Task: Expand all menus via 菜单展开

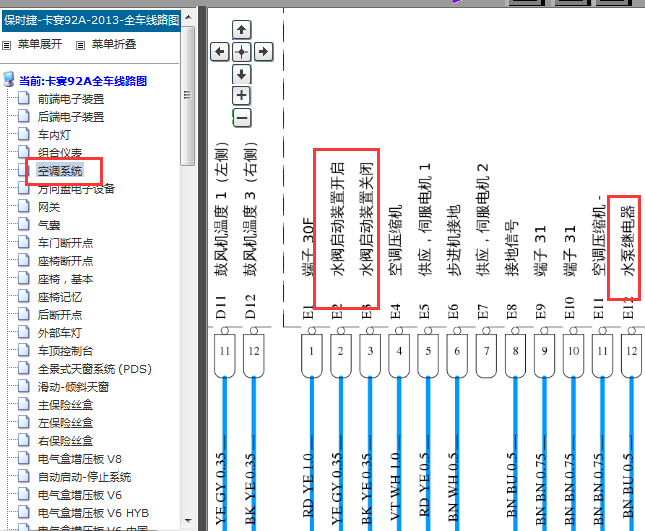Action: [x=40, y=44]
